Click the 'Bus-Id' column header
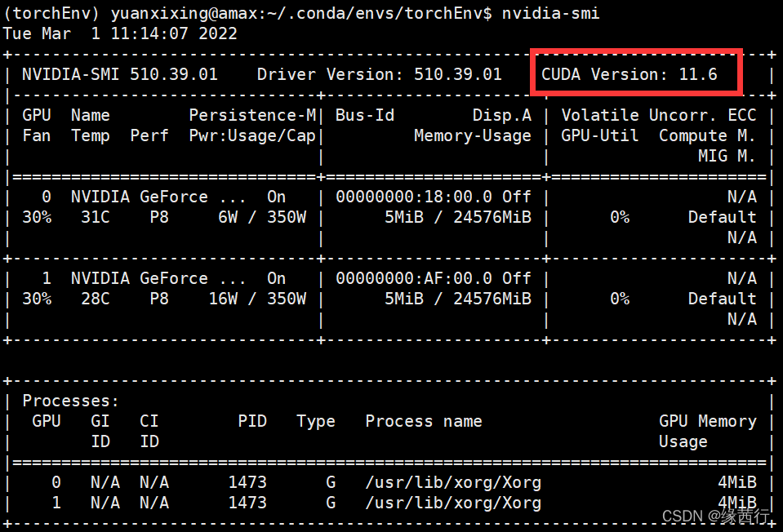The image size is (783, 532). pyautogui.click(x=365, y=115)
